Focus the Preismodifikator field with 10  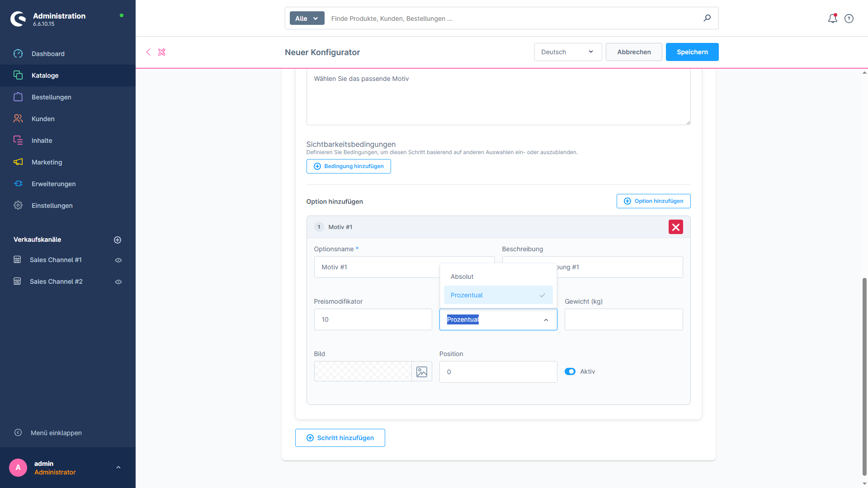coord(373,319)
